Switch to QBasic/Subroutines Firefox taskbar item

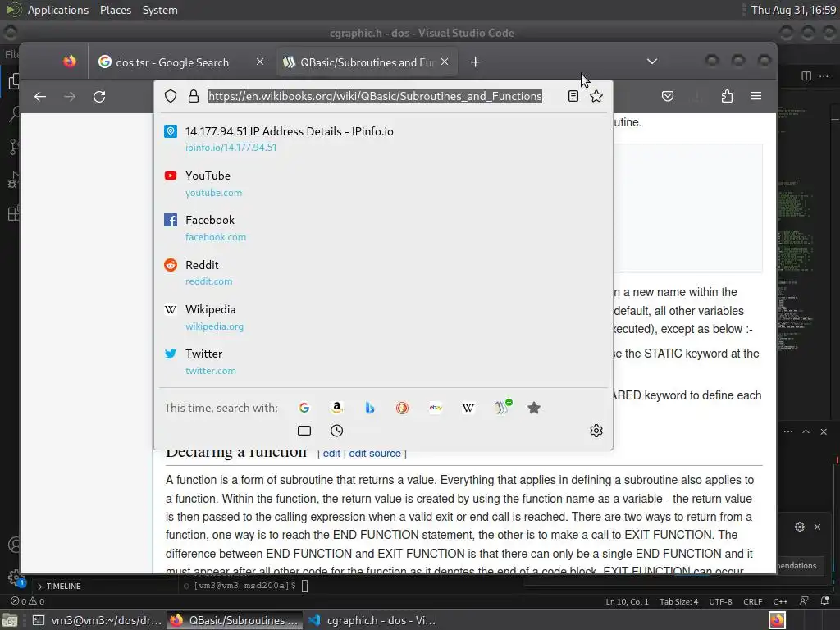[235, 620]
